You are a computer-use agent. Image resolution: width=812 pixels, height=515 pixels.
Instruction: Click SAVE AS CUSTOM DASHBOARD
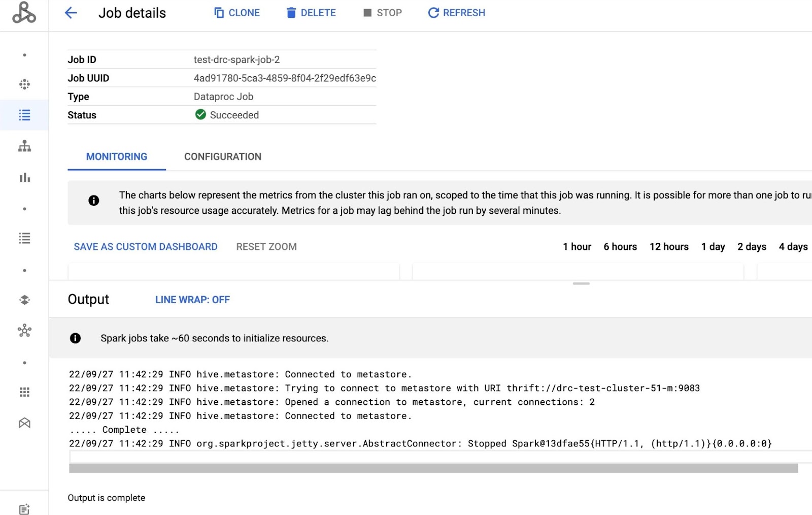coord(146,247)
